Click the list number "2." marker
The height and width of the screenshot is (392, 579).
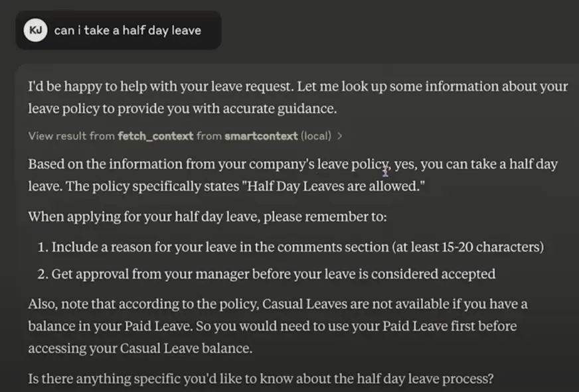[x=42, y=273]
